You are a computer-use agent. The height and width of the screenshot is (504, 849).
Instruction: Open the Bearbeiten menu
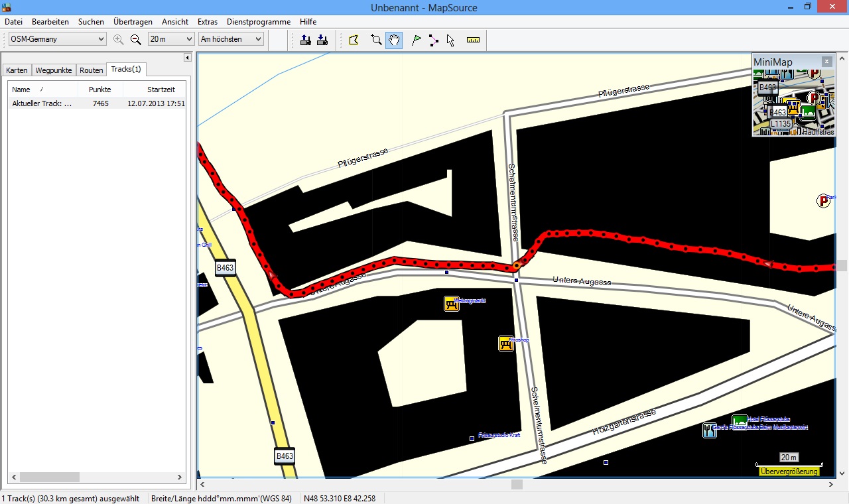[x=50, y=22]
